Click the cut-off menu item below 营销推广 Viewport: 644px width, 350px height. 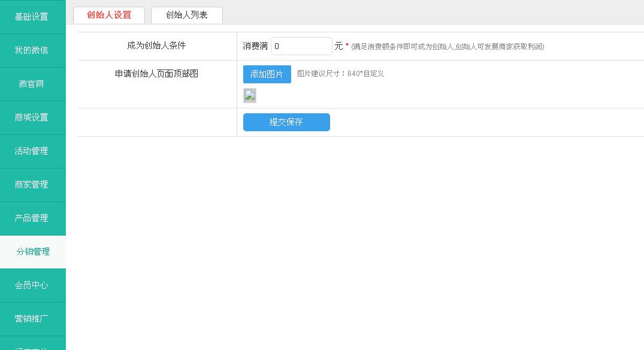click(32, 345)
